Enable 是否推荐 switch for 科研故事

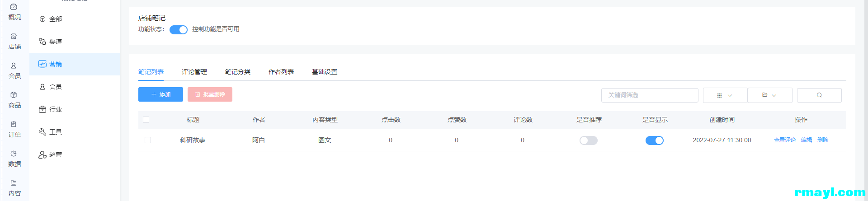point(589,140)
